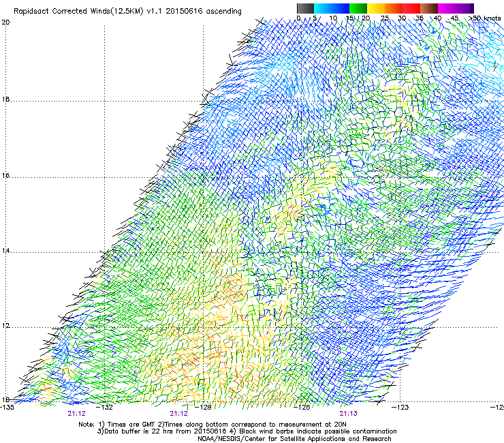
Task: Click the "30" color legend label
Action: [x=402, y=18]
